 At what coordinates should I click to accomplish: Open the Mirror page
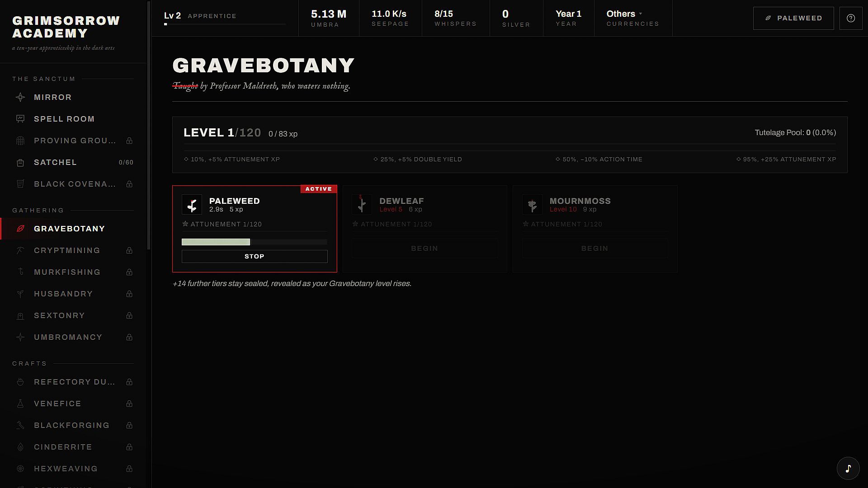[73, 97]
